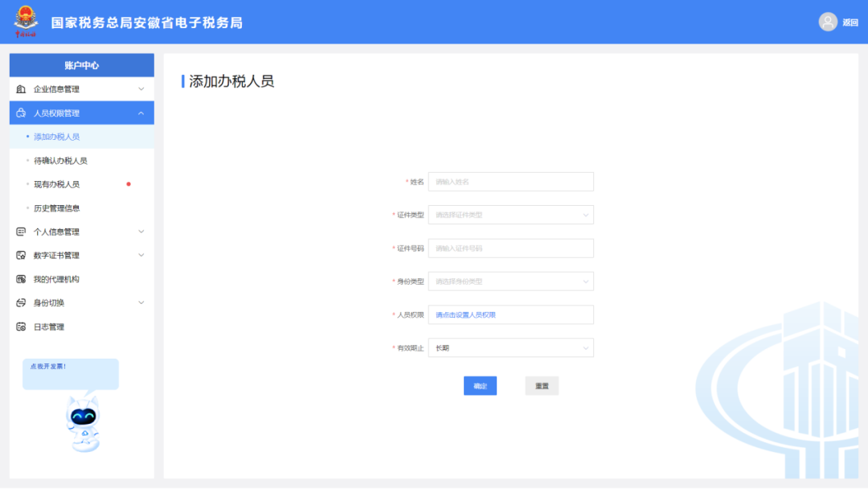
Task: Click the 身份切换 swap icon
Action: click(x=21, y=303)
